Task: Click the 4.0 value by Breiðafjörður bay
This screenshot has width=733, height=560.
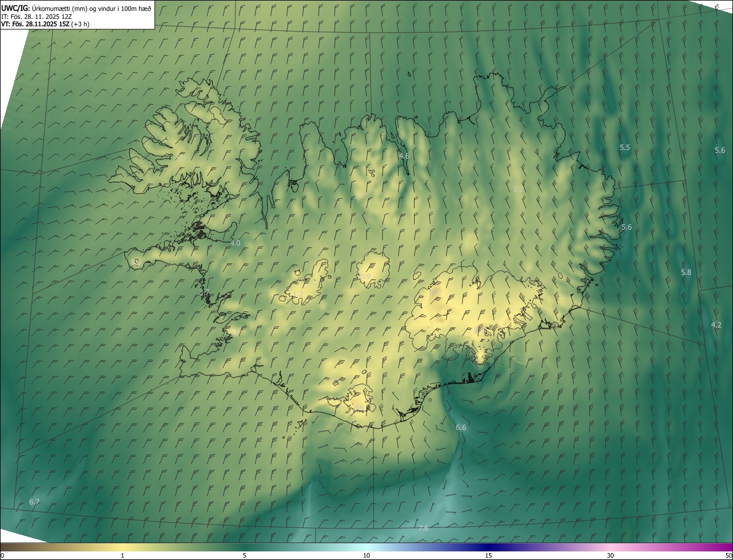Action: pos(235,243)
